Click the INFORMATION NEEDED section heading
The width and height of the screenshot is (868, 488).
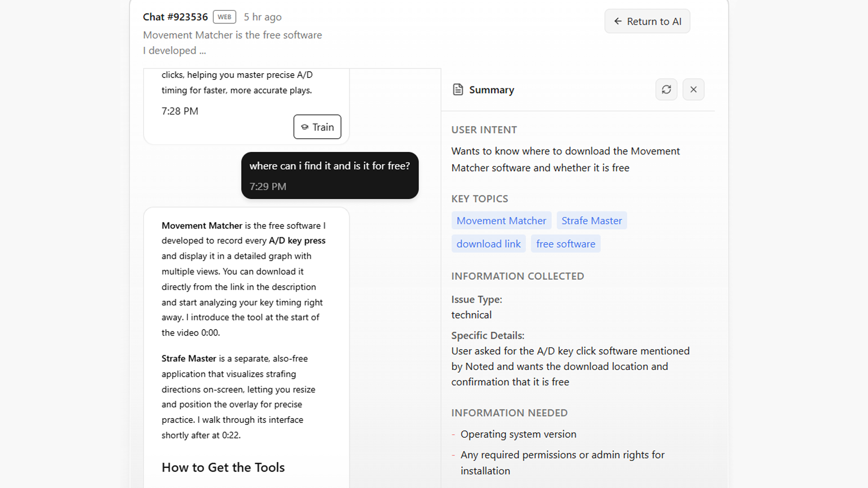coord(509,413)
